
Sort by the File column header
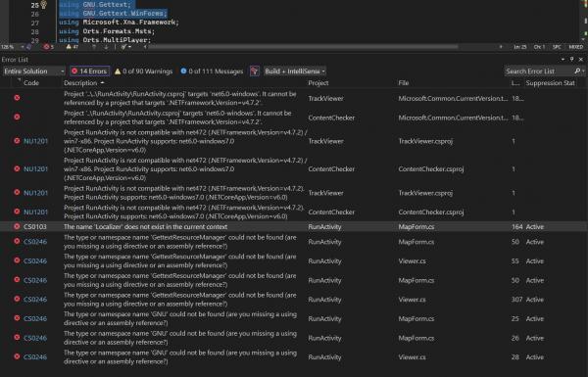(404, 83)
